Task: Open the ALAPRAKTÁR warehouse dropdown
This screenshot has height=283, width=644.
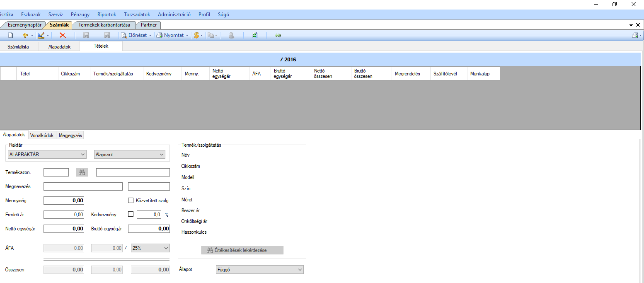Action: pos(47,155)
